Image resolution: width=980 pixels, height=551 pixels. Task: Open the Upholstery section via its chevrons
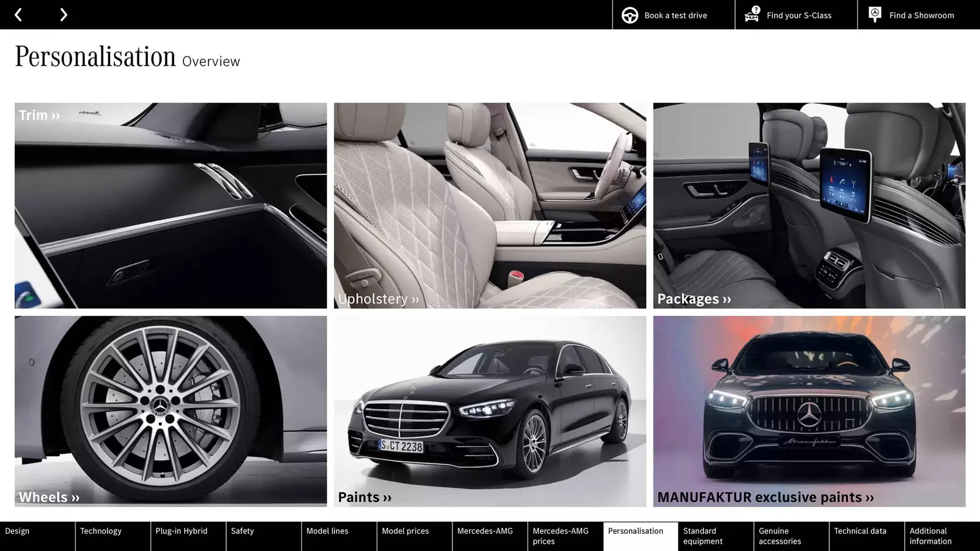coord(414,299)
